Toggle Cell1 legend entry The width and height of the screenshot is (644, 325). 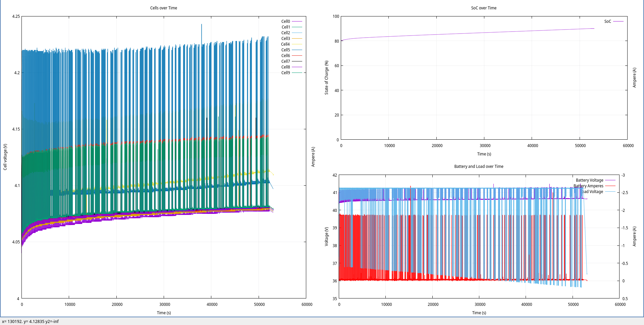click(x=291, y=27)
